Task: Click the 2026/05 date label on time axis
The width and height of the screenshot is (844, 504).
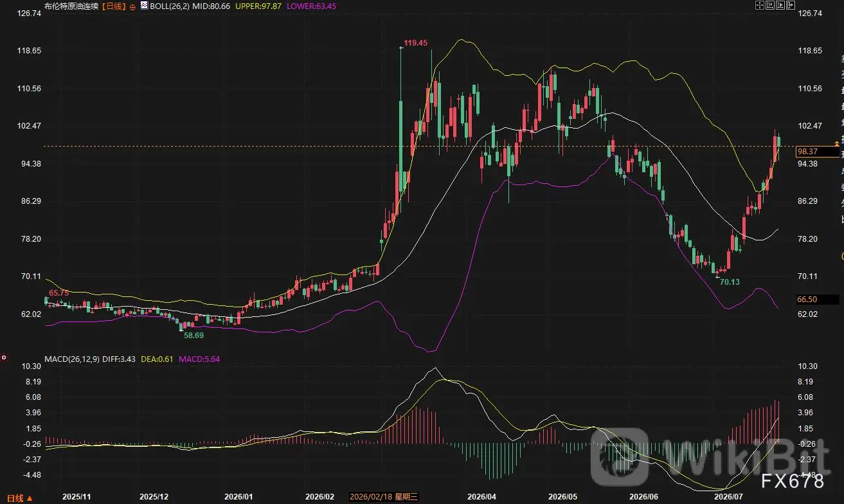Action: tap(564, 497)
